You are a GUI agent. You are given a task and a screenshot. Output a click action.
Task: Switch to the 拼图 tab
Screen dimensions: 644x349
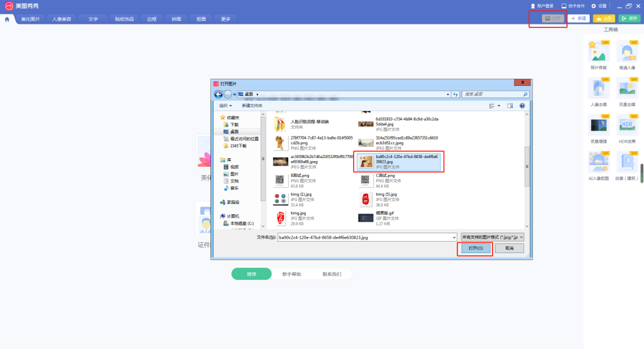(177, 19)
